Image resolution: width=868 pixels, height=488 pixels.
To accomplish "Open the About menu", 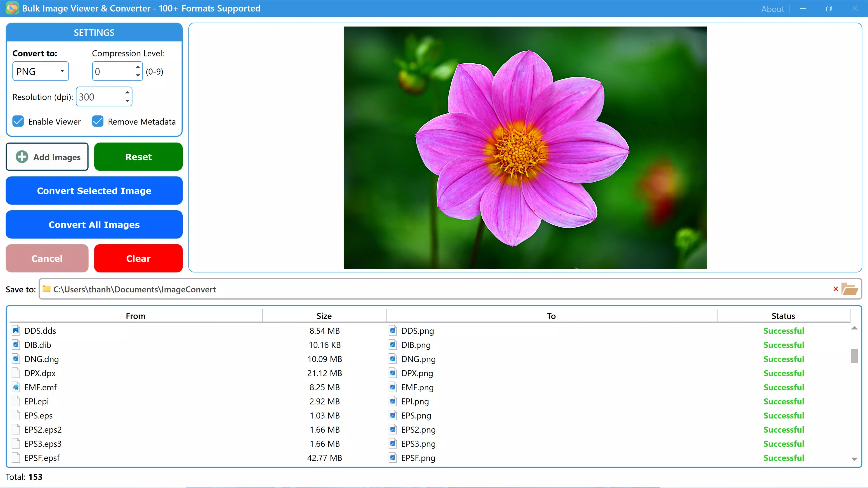I will (773, 9).
